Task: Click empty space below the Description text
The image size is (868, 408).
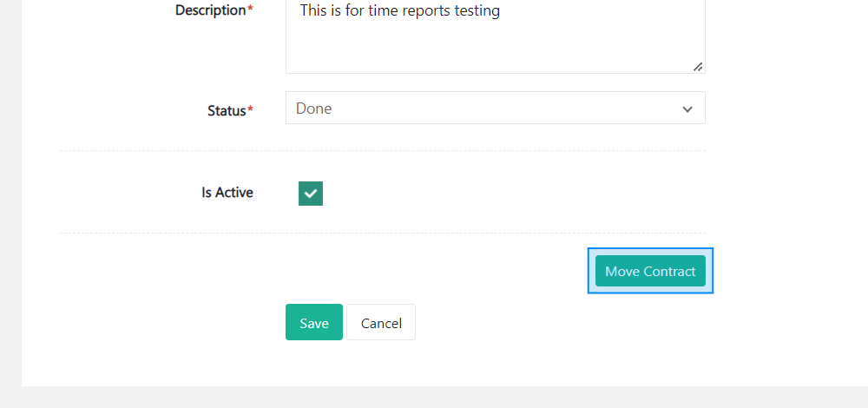Action: pyautogui.click(x=495, y=48)
